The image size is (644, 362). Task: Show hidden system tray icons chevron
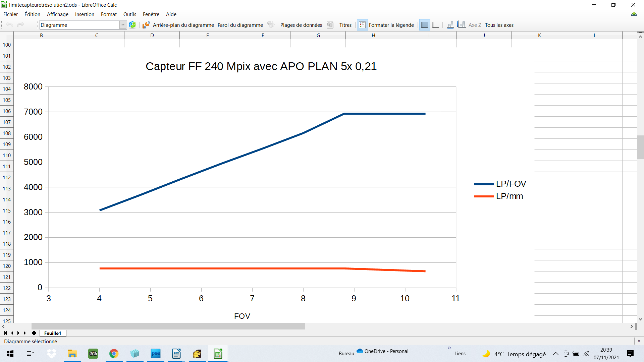[x=555, y=354]
